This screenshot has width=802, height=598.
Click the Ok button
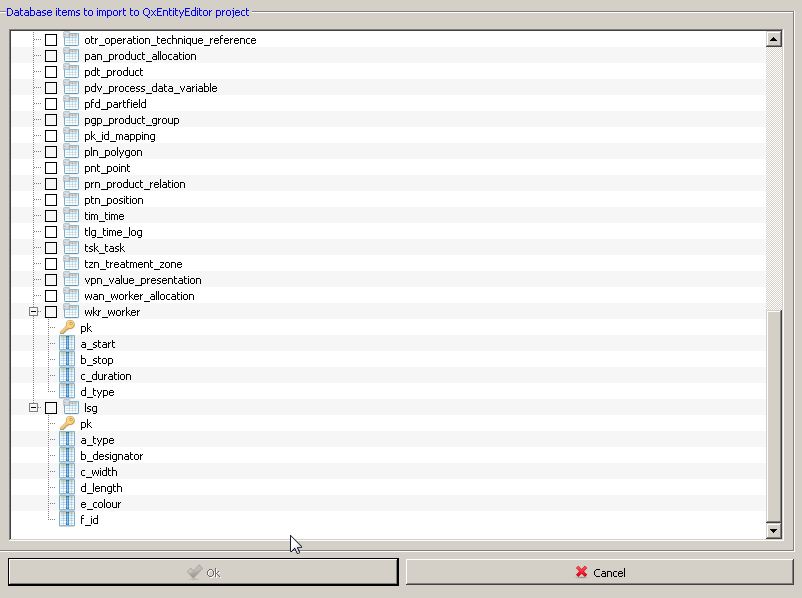203,572
